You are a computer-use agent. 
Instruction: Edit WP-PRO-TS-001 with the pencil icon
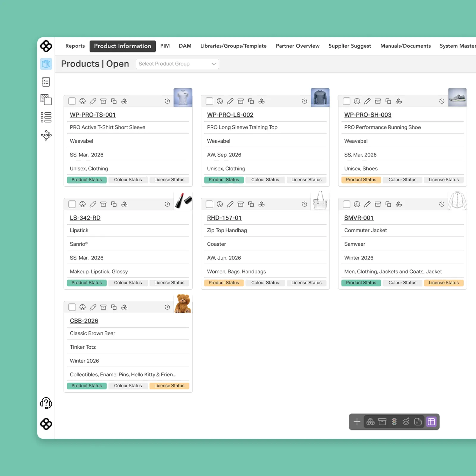coord(93,101)
